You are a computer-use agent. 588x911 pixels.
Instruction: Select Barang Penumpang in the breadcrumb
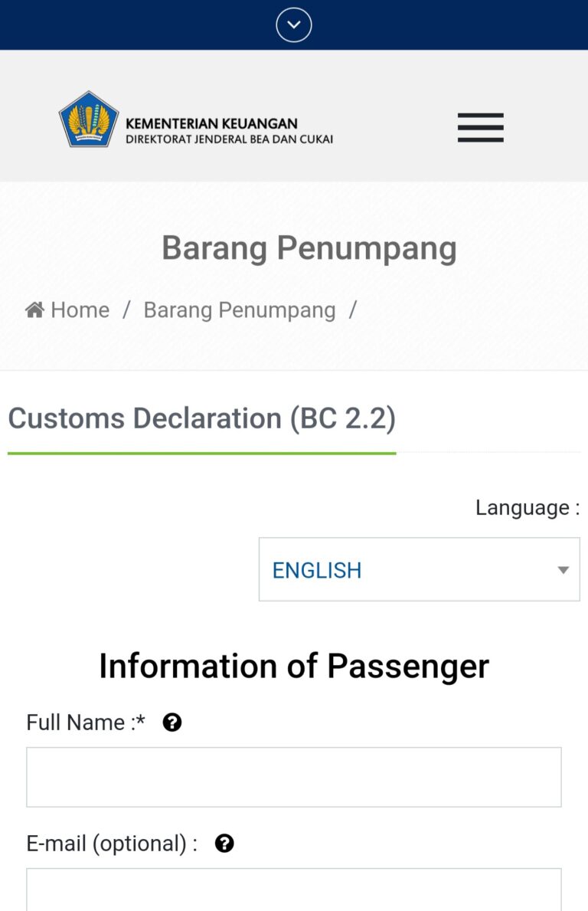click(x=239, y=310)
